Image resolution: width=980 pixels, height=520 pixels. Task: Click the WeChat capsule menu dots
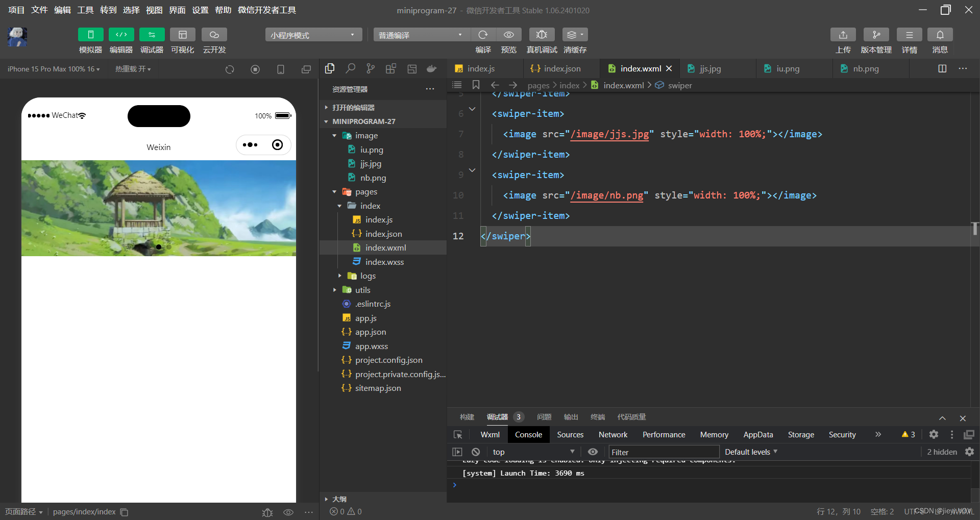point(250,145)
